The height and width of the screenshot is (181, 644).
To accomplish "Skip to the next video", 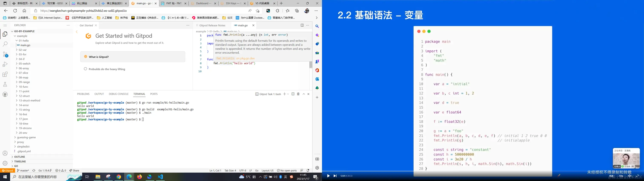I will pyautogui.click(x=335, y=176).
